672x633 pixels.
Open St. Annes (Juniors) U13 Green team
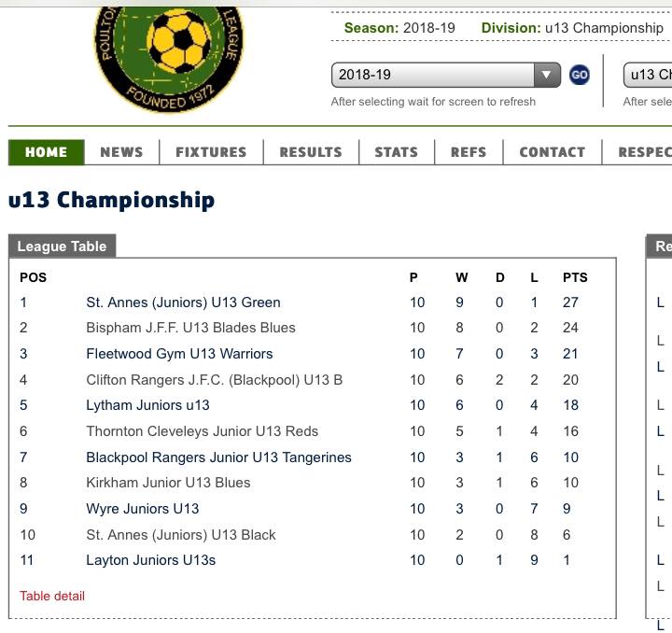184,302
